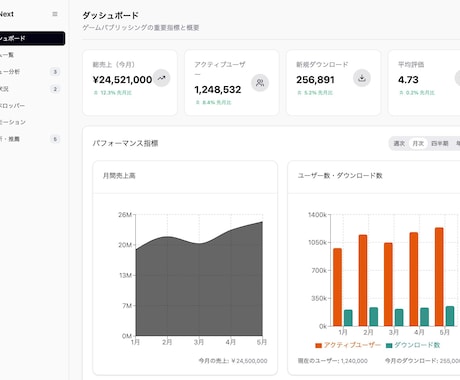The height and width of the screenshot is (380, 460).
Task: Click the ユーザー数・ダウンロード数 chart title
Action: tap(340, 176)
